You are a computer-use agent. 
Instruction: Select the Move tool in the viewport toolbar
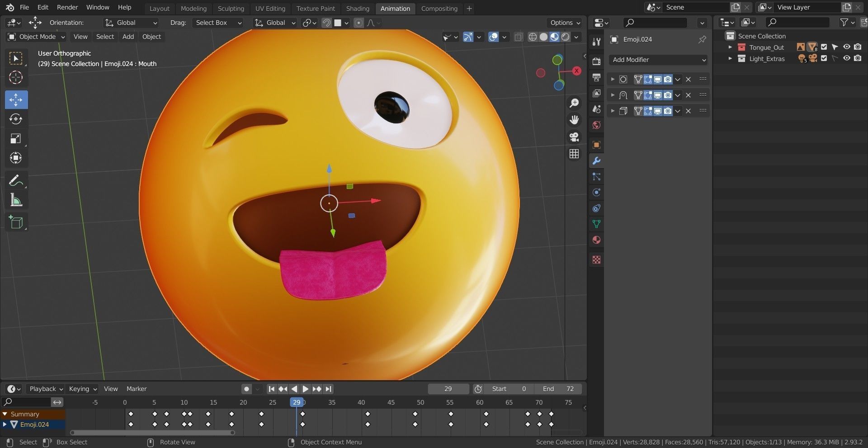coord(16,99)
